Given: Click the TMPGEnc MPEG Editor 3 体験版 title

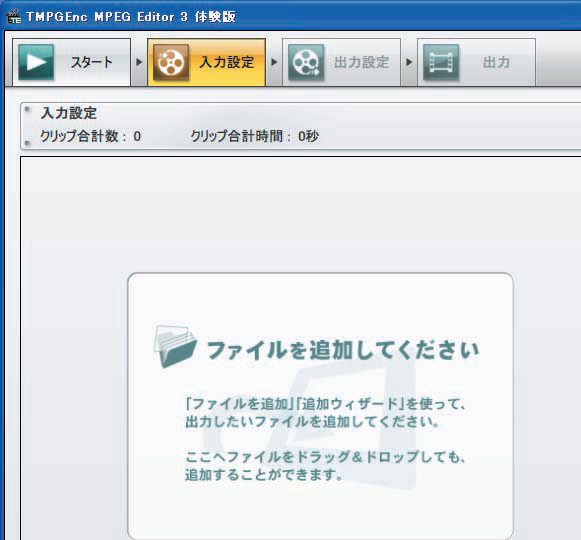Looking at the screenshot, I should pyautogui.click(x=131, y=17).
